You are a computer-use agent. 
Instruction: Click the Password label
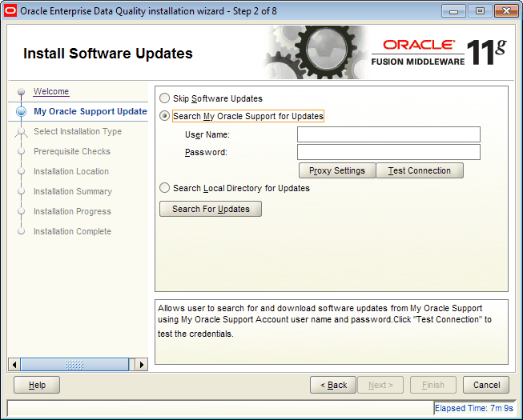tap(206, 152)
